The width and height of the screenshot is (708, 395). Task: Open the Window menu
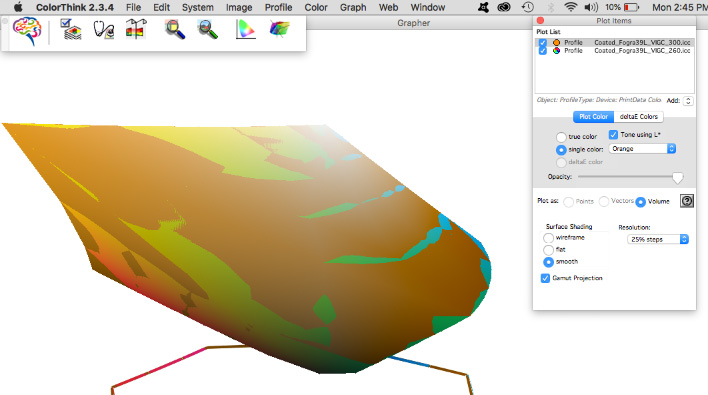pyautogui.click(x=428, y=7)
